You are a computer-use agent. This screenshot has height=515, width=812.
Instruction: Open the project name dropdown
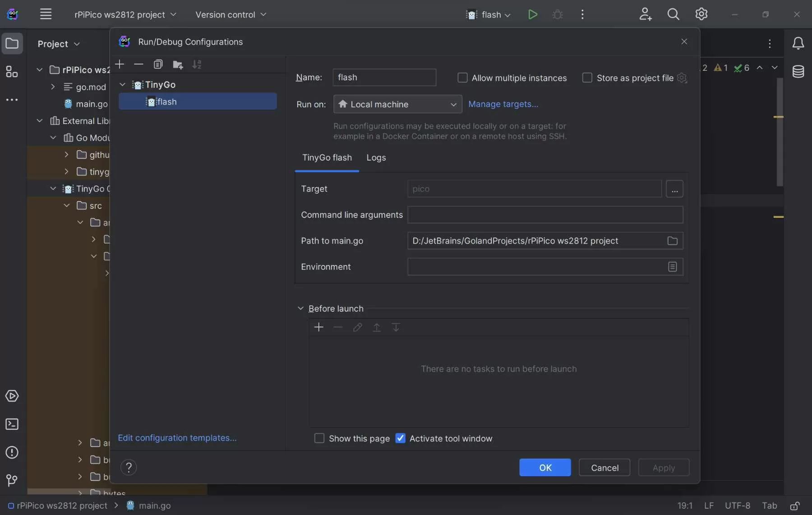pyautogui.click(x=125, y=14)
